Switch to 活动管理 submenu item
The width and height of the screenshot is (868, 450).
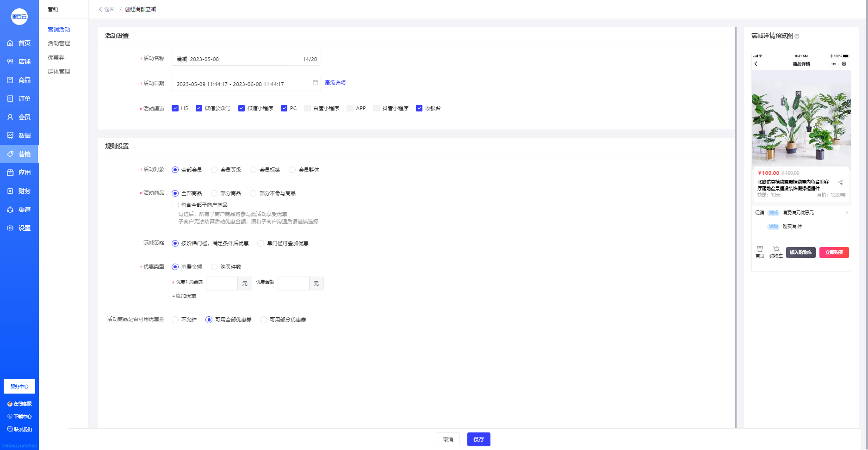(59, 43)
